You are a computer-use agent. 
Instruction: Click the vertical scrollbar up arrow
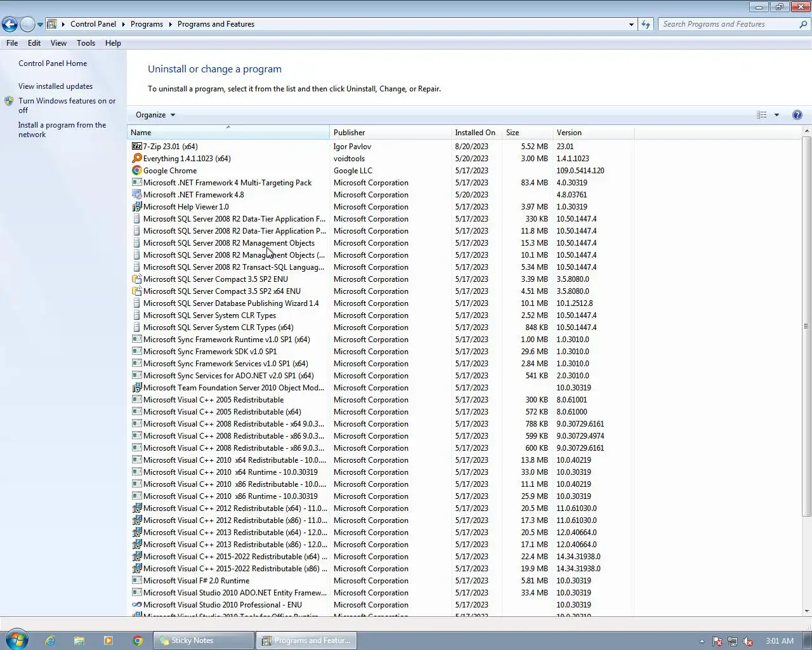click(807, 131)
